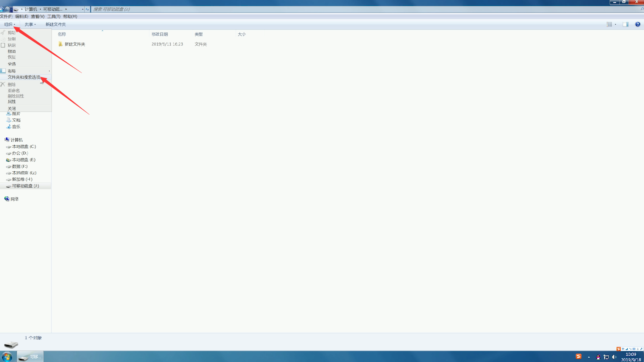
Task: Open the view options dropdown arrow
Action: (x=616, y=24)
